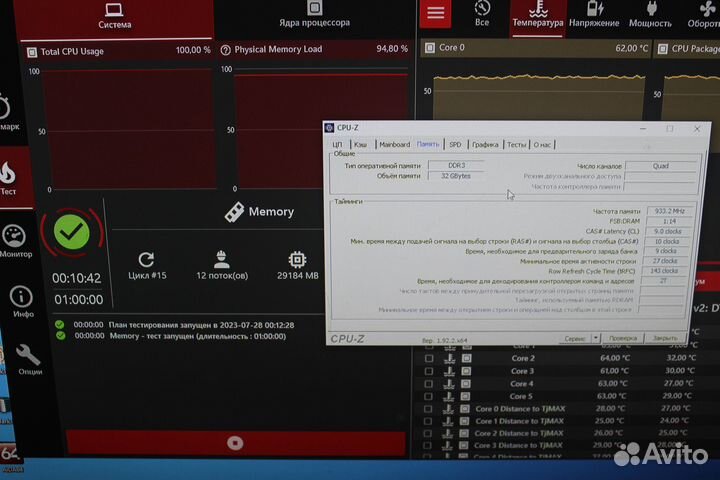Open the Монитор gauge in sidebar
The height and width of the screenshot is (480, 720).
pyautogui.click(x=15, y=241)
